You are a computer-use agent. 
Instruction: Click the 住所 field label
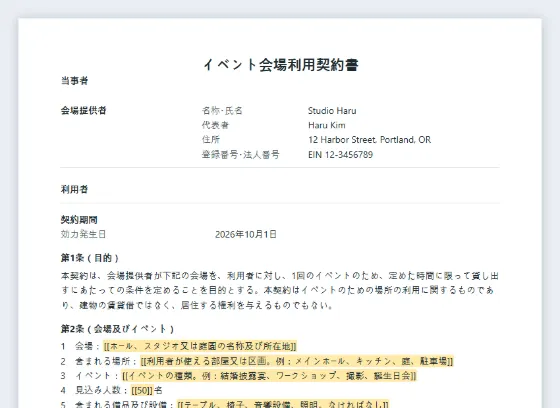(x=211, y=140)
